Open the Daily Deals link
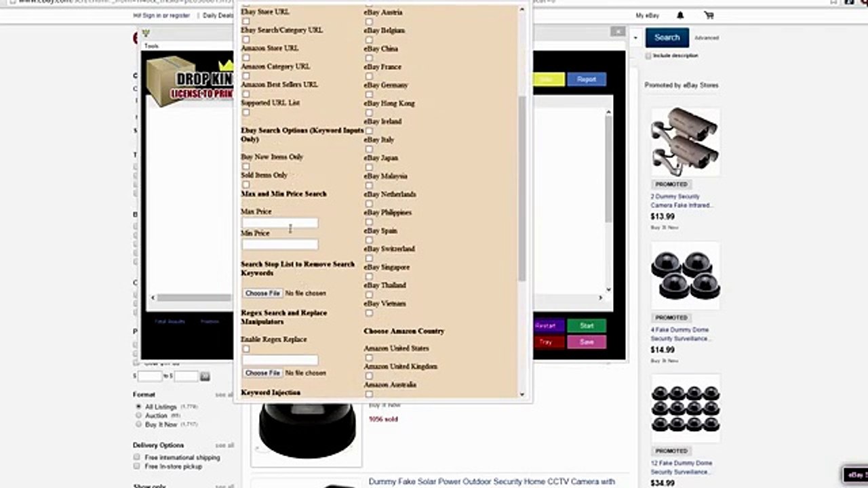This screenshot has height=488, width=868. [x=218, y=16]
